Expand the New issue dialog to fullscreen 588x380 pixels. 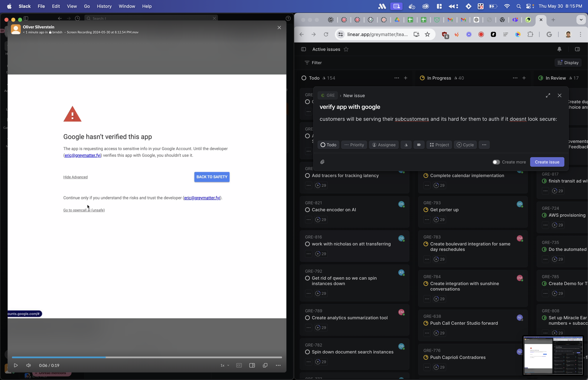[x=548, y=95]
